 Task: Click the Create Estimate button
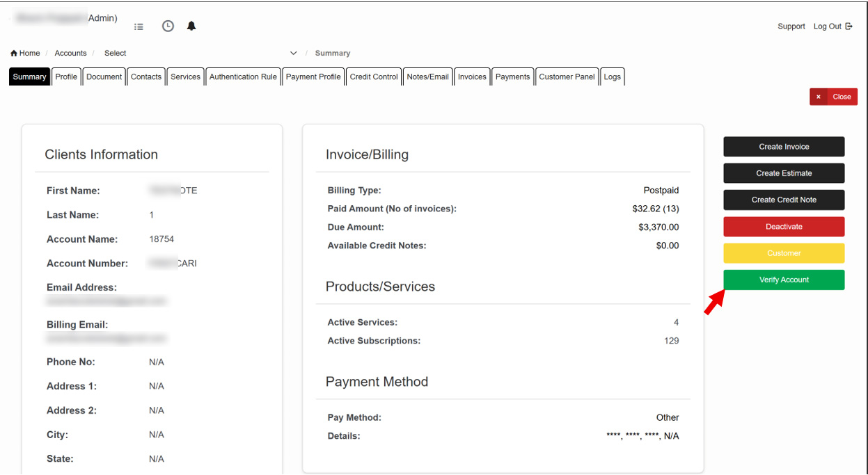click(784, 173)
